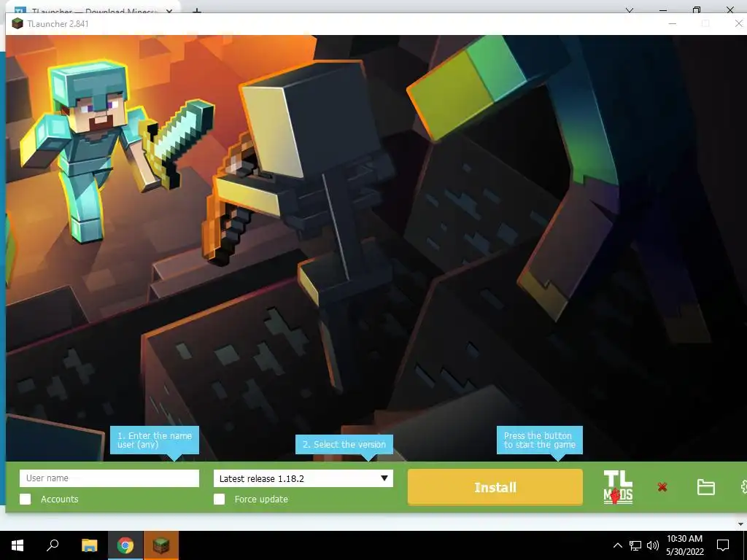Close the TLauncher 2.841 window
The height and width of the screenshot is (560, 747).
(x=738, y=23)
